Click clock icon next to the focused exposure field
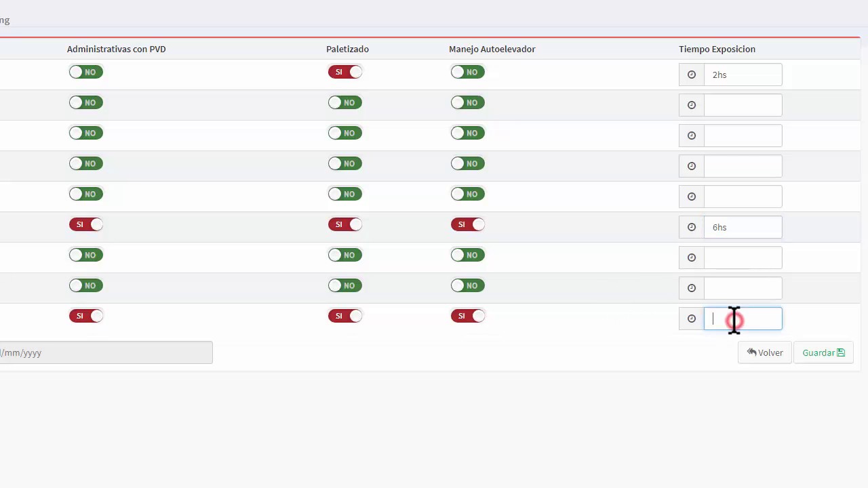Screen dimensions: 868x488 tap(692, 319)
